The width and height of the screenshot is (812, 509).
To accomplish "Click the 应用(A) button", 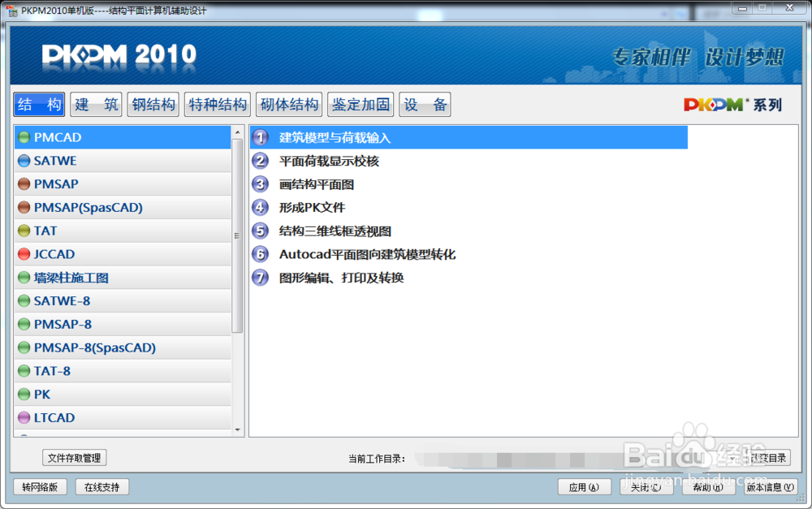I will point(584,487).
